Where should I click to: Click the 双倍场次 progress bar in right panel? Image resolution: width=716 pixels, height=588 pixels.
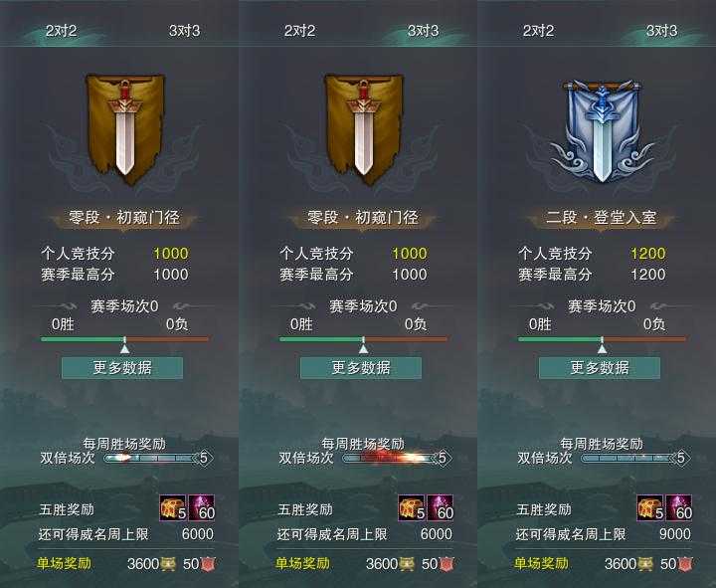tap(629, 458)
